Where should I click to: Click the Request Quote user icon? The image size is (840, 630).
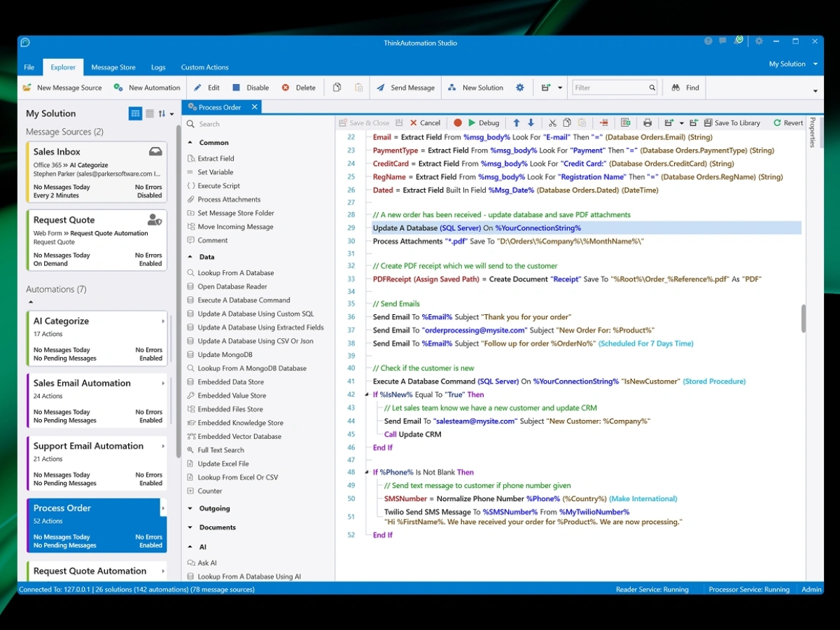pyautogui.click(x=155, y=220)
